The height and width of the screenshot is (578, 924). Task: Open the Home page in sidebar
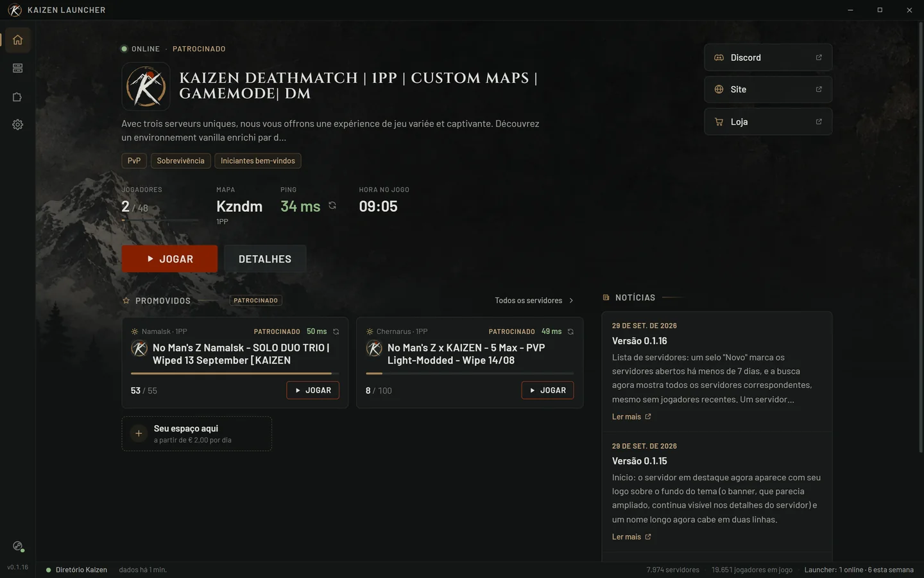(17, 40)
